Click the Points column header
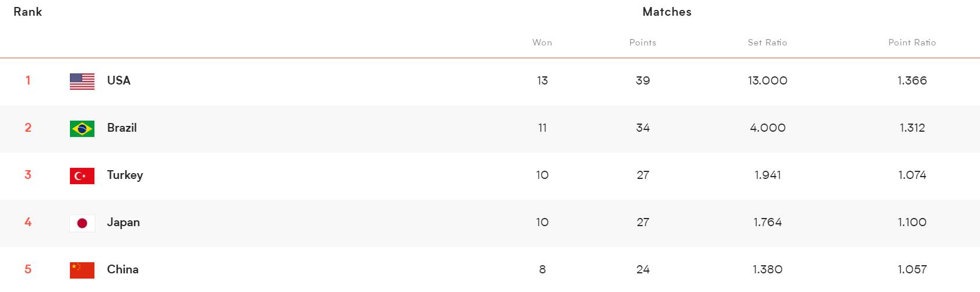The image size is (980, 292). [x=642, y=43]
